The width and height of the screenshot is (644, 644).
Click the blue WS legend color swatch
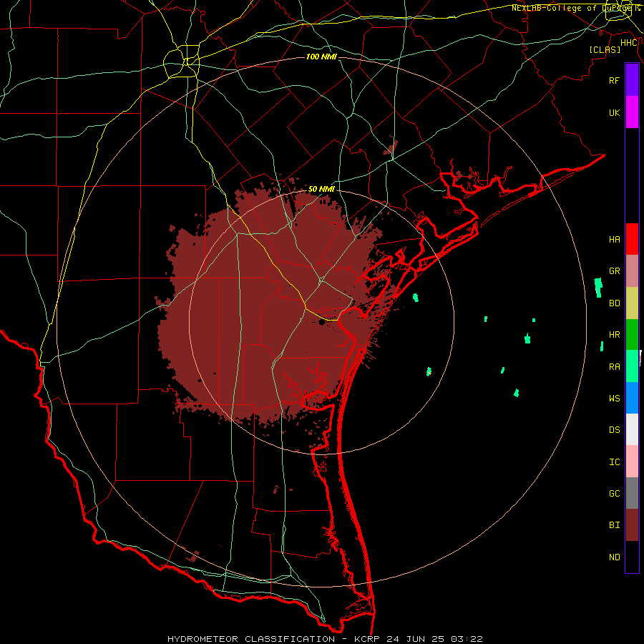pos(632,398)
